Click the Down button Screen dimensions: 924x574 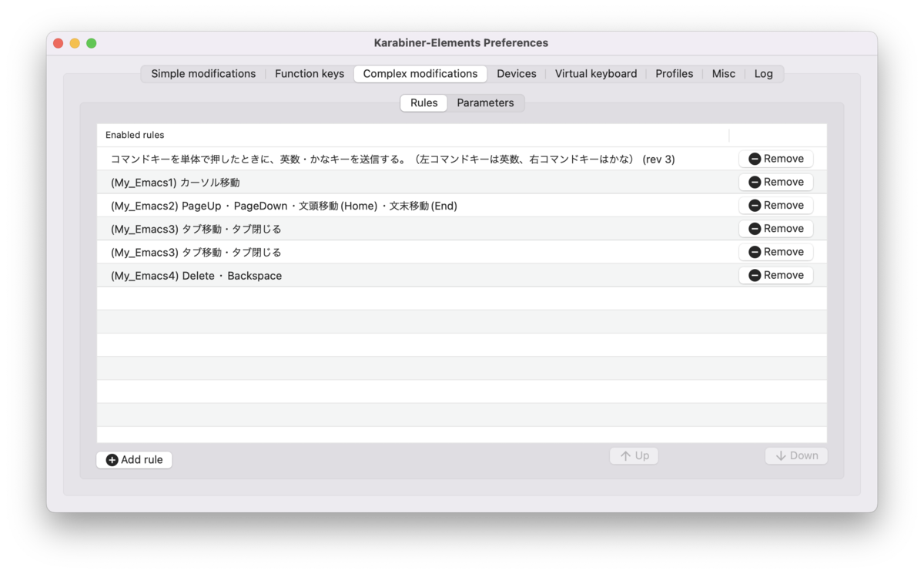click(x=796, y=455)
